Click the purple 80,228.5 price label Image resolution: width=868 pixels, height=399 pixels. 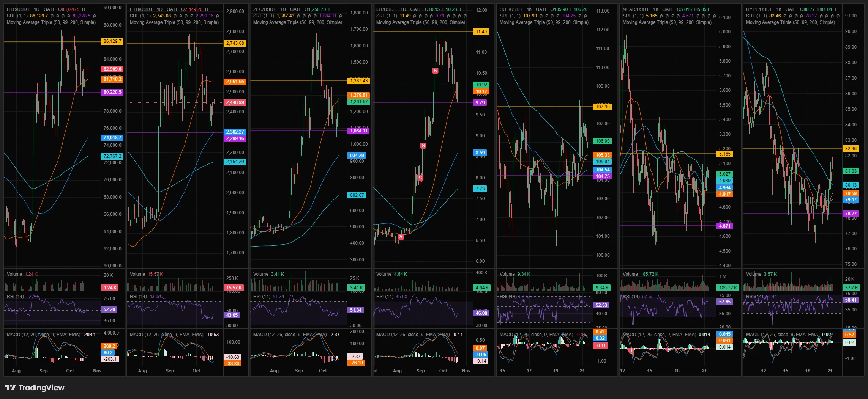point(112,92)
